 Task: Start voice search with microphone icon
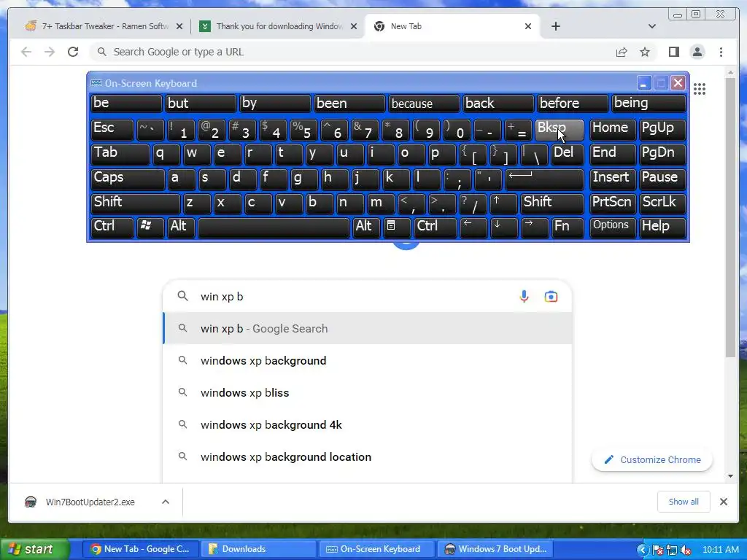coord(524,296)
